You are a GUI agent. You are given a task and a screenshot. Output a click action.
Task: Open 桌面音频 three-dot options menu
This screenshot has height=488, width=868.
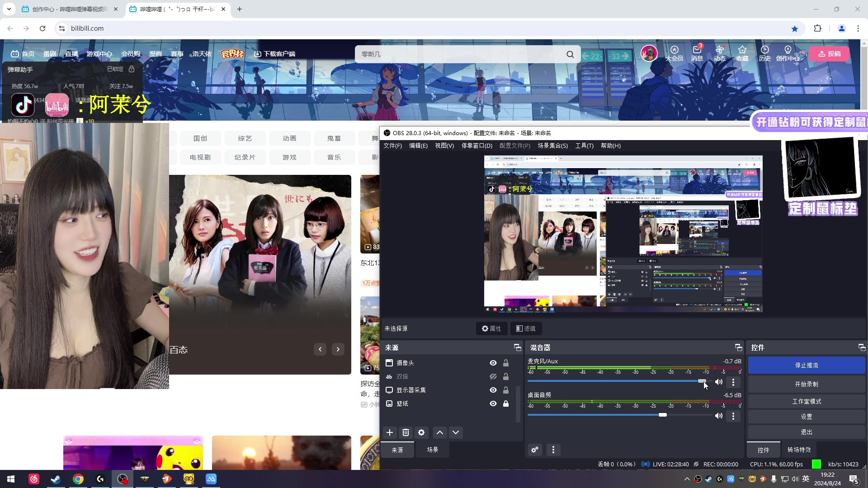(x=733, y=416)
